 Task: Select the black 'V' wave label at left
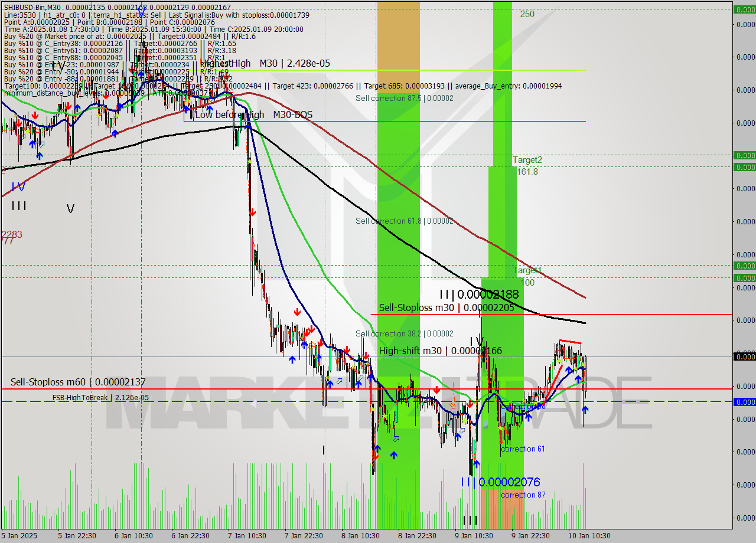point(70,209)
